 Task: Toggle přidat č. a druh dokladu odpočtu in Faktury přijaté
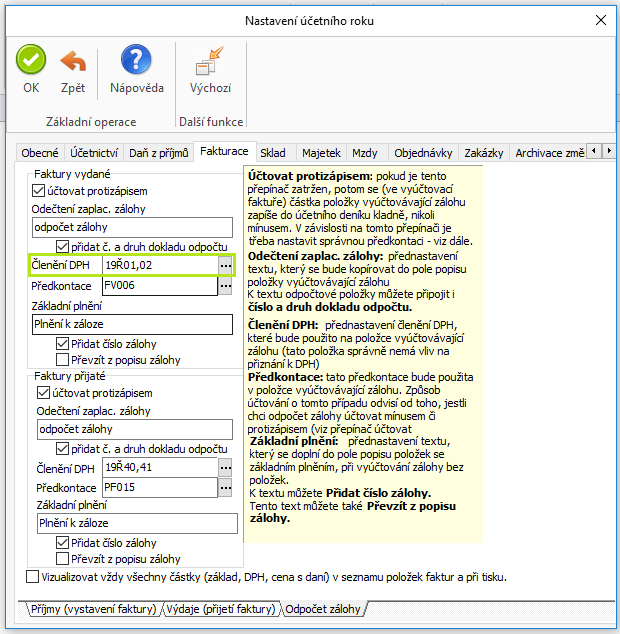pyautogui.click(x=62, y=448)
